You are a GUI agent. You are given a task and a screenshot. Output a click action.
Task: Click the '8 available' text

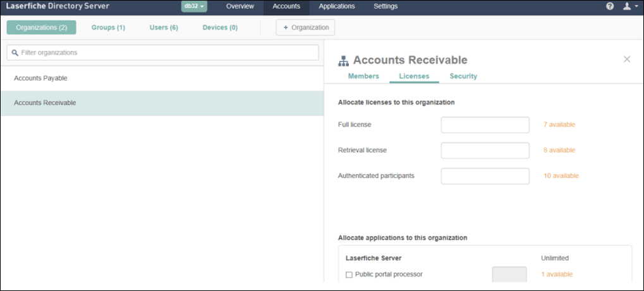[x=559, y=150]
